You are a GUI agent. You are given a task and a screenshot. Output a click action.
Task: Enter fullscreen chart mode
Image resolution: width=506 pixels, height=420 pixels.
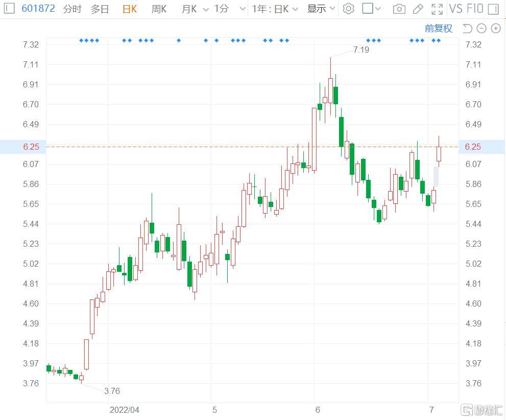click(x=437, y=9)
